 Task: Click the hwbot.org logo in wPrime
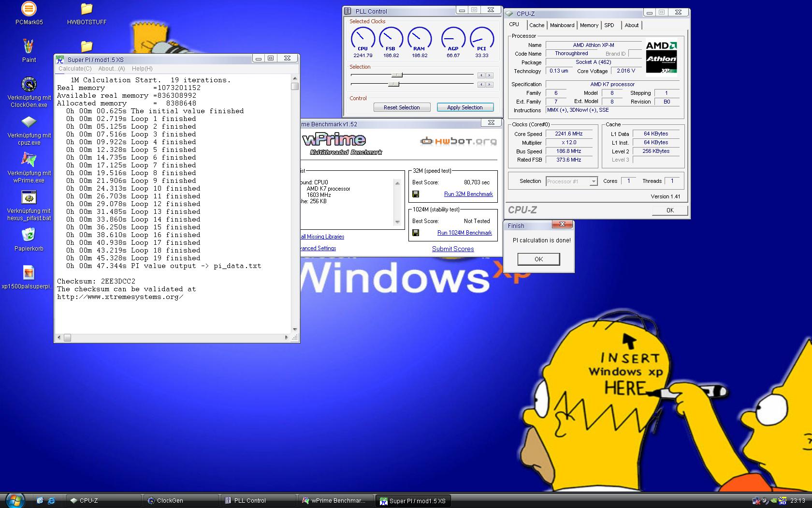click(x=458, y=141)
